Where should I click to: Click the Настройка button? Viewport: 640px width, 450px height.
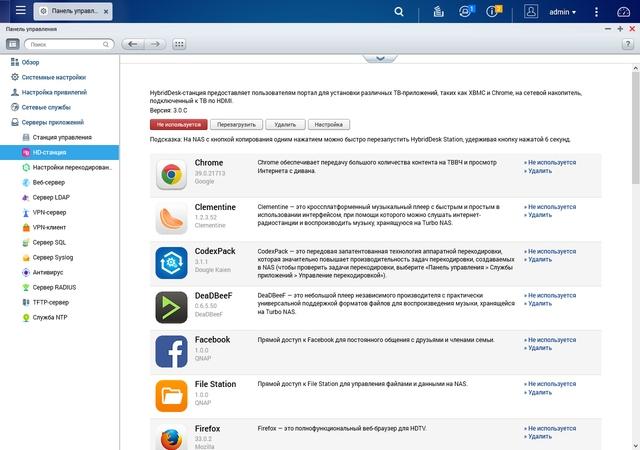329,125
